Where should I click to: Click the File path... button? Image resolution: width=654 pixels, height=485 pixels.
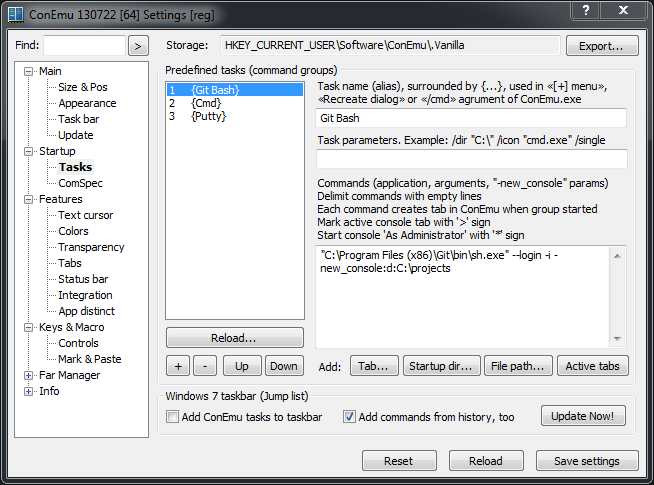coord(518,366)
